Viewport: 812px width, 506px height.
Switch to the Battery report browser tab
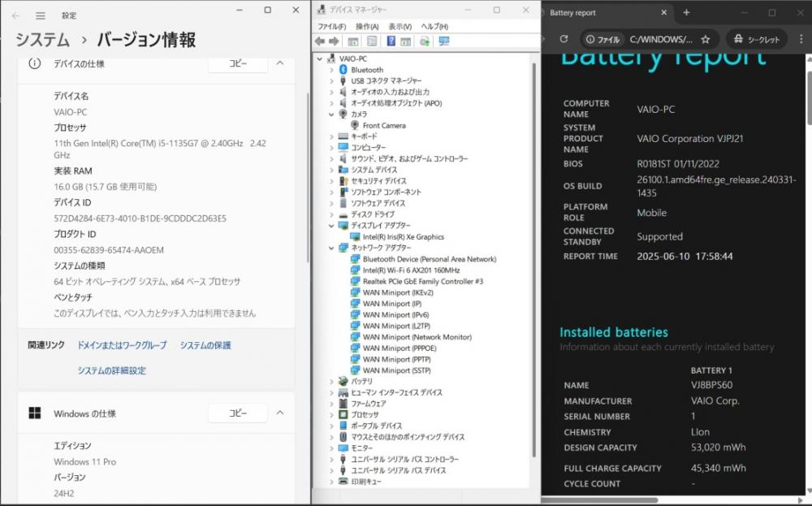607,12
